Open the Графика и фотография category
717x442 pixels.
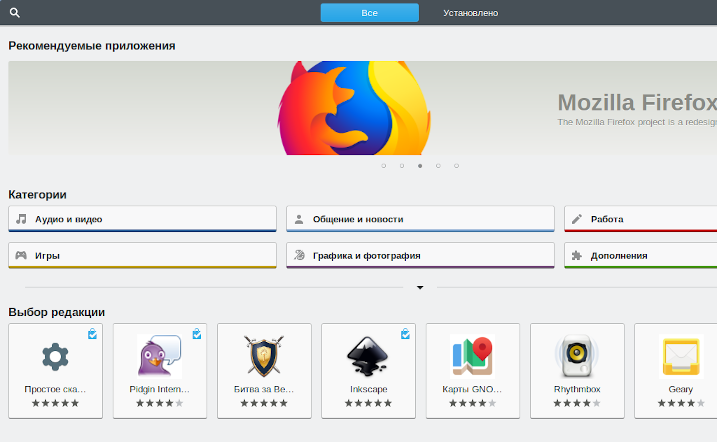pos(420,256)
